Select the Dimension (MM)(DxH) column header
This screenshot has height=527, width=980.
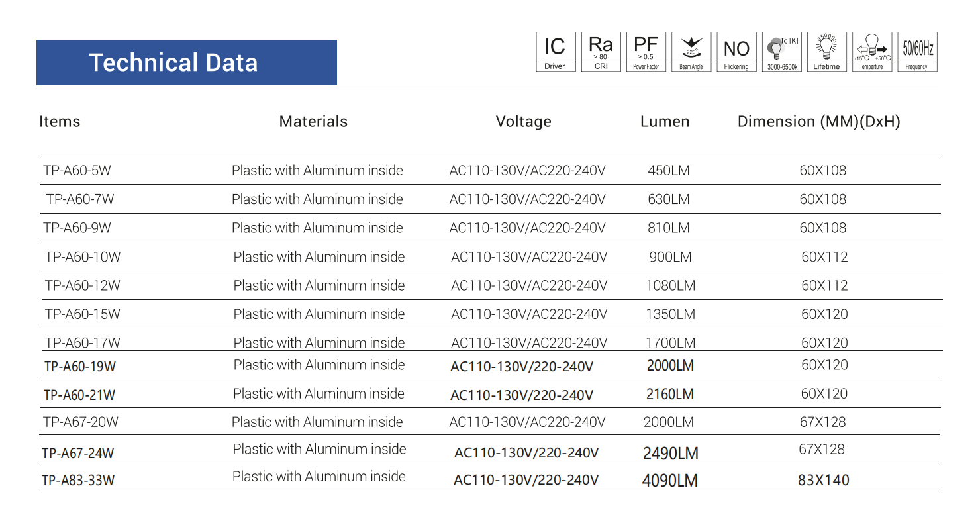[818, 122]
